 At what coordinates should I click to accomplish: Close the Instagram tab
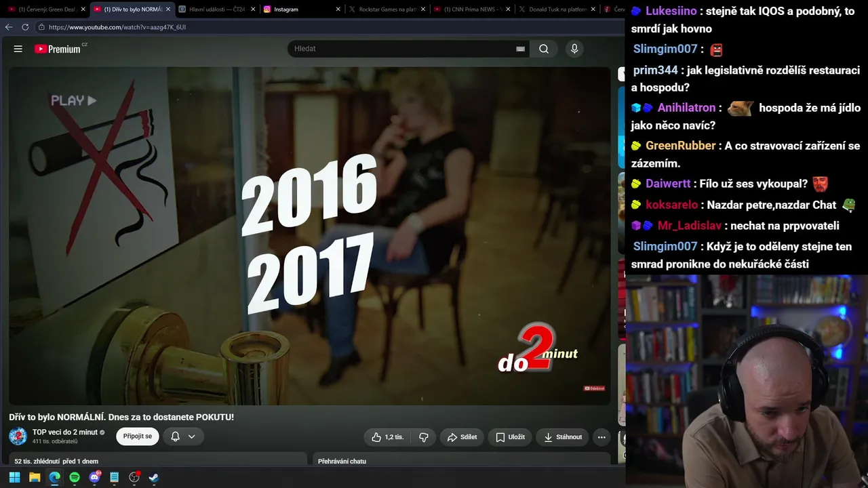338,9
